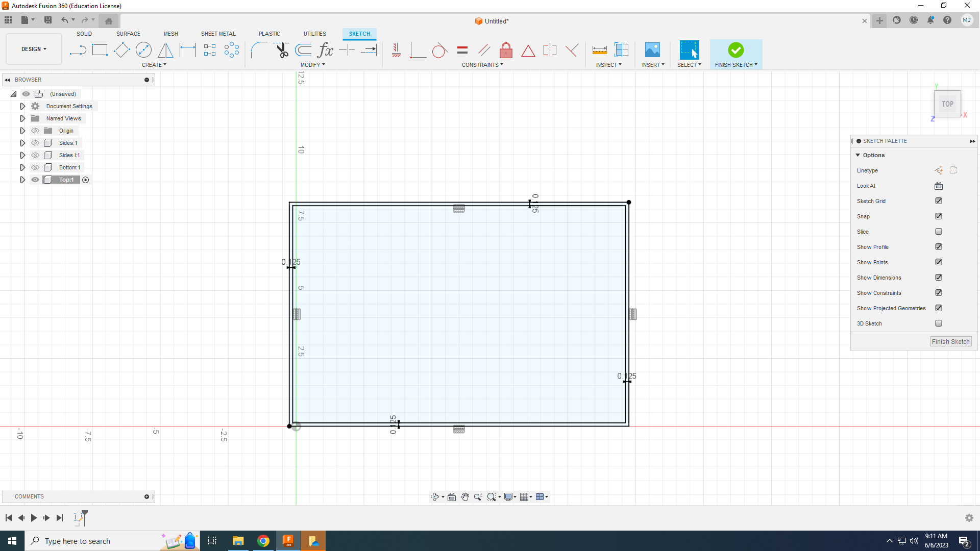
Task: Apply the Fix/UnFix lock constraint
Action: [506, 50]
